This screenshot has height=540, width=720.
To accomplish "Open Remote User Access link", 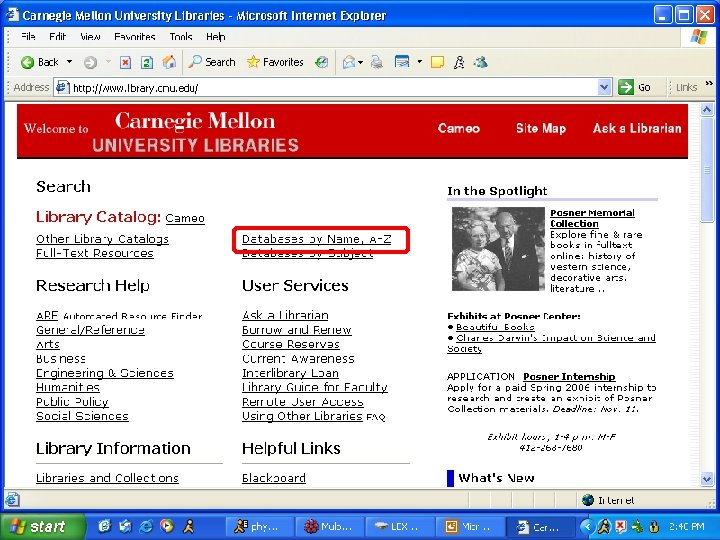I will (303, 402).
